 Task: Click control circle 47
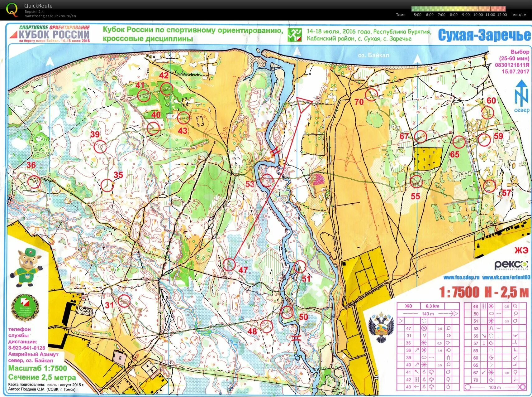229,265
